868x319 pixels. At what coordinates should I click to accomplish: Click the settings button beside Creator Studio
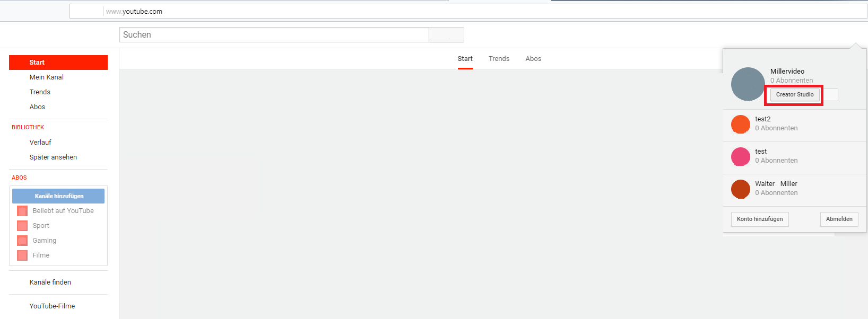[x=830, y=95]
